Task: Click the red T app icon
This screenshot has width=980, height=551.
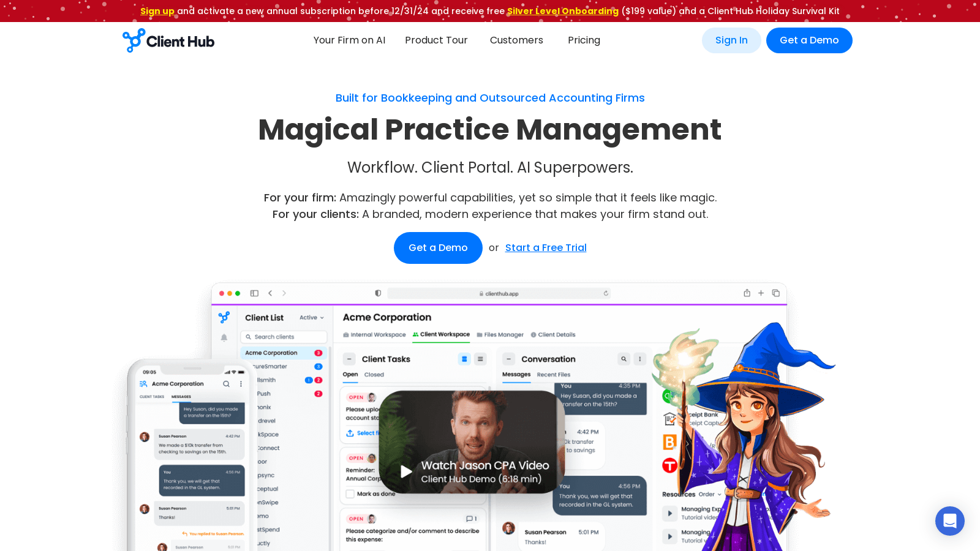Action: tap(670, 465)
